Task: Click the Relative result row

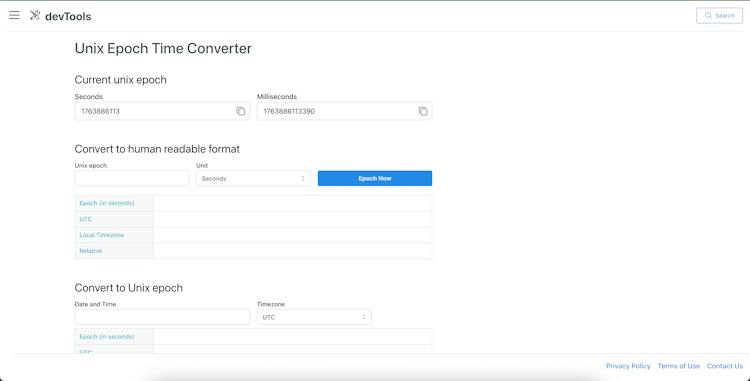Action: click(254, 251)
